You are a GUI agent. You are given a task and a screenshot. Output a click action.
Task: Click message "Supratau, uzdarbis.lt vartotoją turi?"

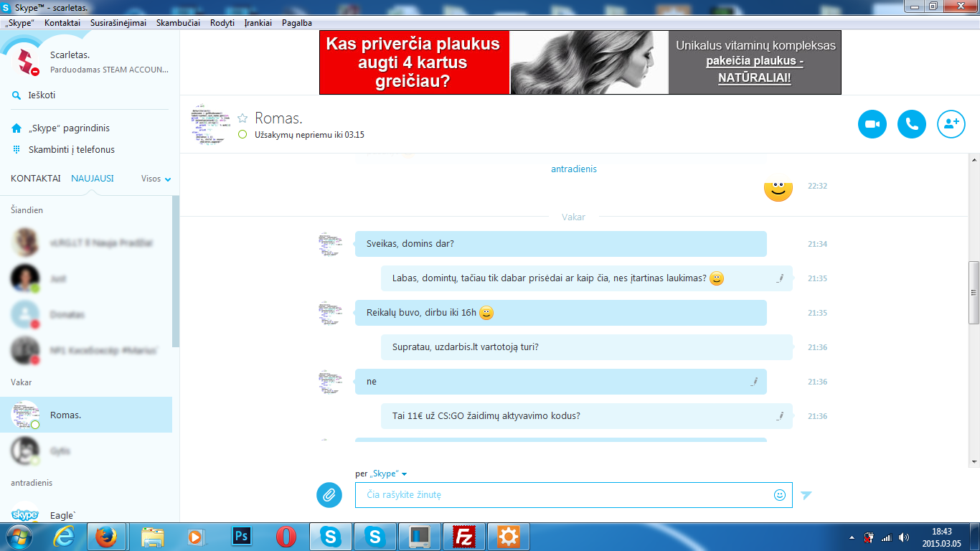tap(587, 347)
